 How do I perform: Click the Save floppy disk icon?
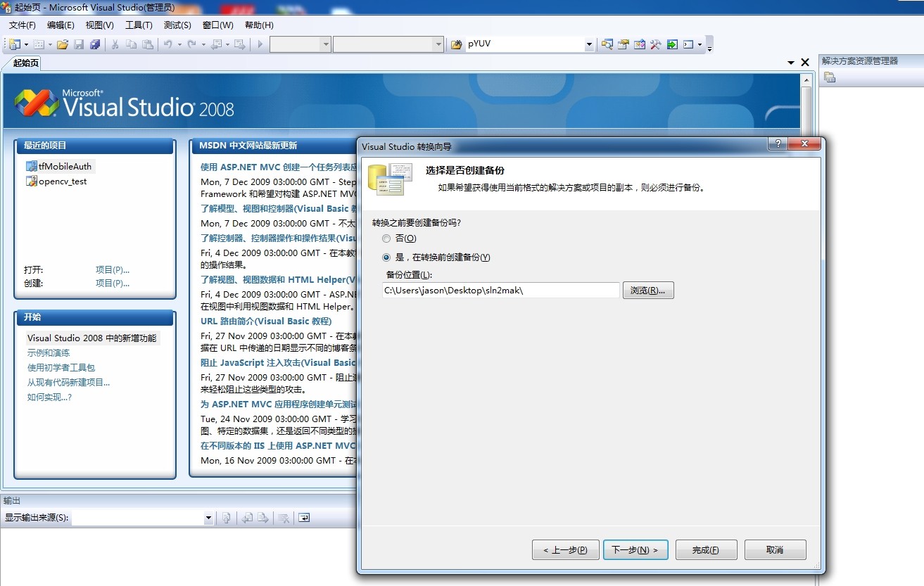[x=79, y=44]
